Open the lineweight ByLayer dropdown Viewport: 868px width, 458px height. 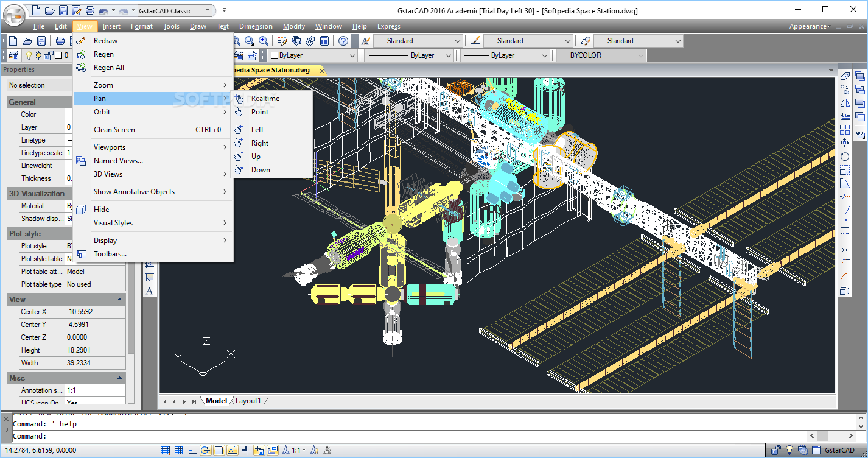tap(505, 55)
